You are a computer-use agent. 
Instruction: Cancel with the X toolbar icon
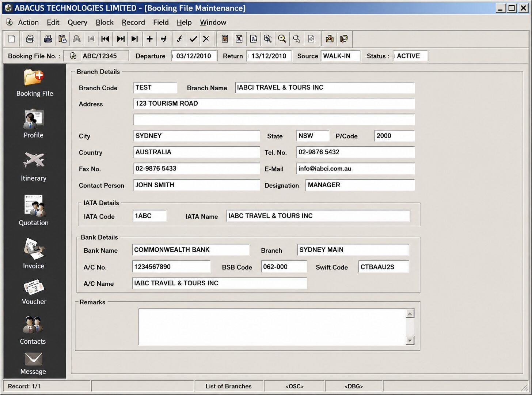pos(206,39)
